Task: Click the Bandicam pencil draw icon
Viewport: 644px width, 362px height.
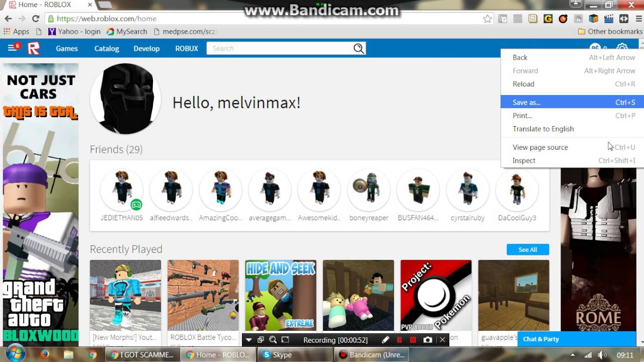Action: pyautogui.click(x=385, y=340)
